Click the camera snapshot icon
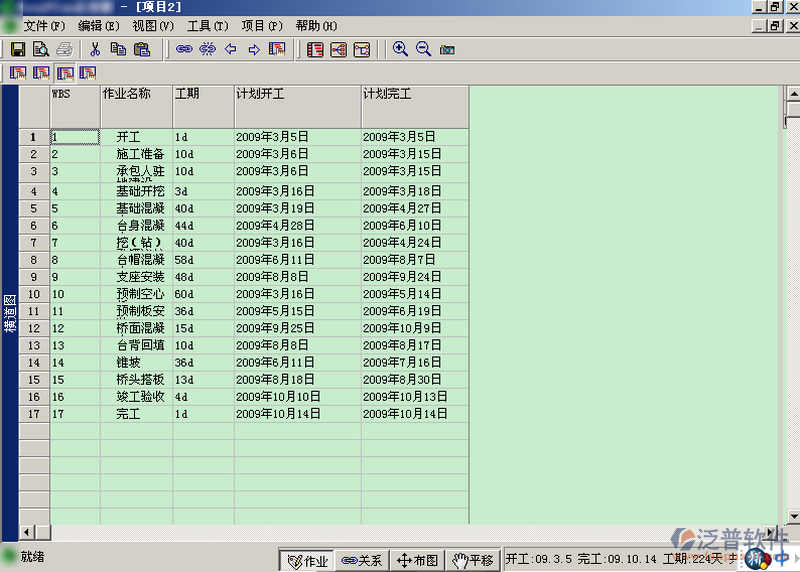Viewport: 800px width, 572px height. (447, 49)
